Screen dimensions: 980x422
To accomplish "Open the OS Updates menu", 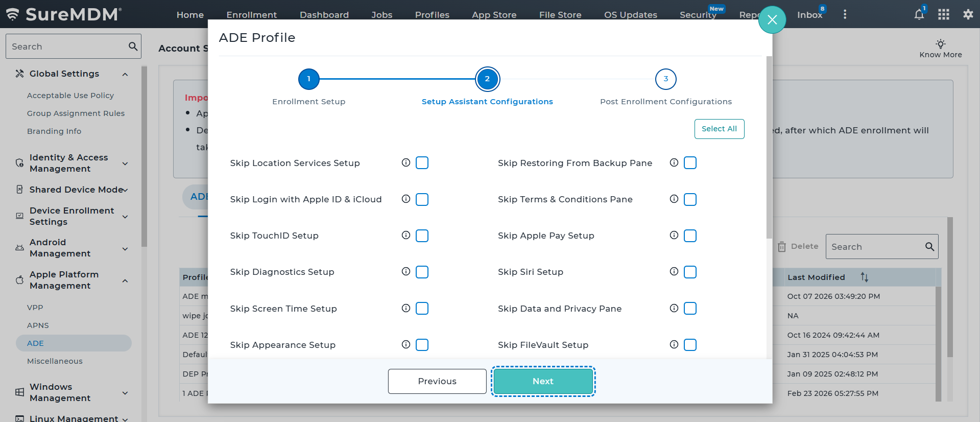I will 631,15.
